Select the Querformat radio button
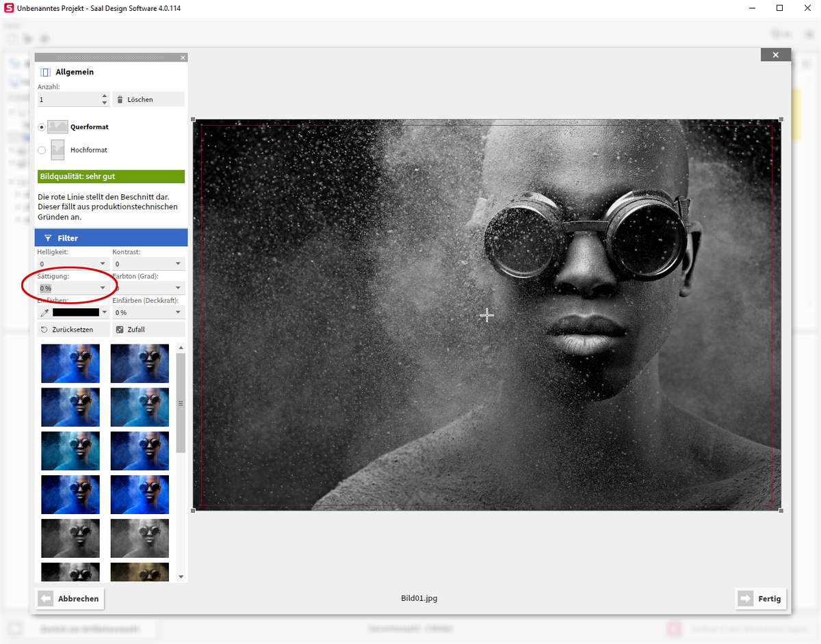 point(42,127)
